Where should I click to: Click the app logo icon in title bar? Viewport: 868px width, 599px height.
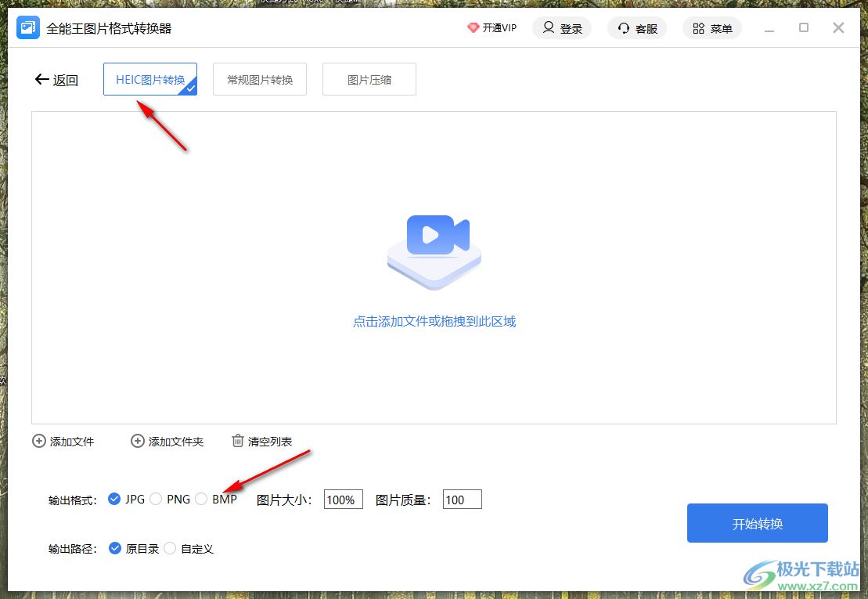27,27
